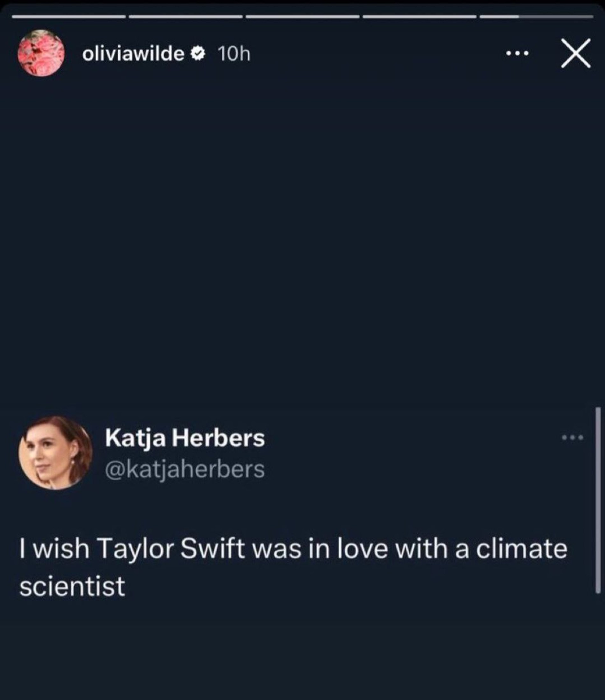
Task: Jump to the first story segment bar
Action: pos(68,17)
